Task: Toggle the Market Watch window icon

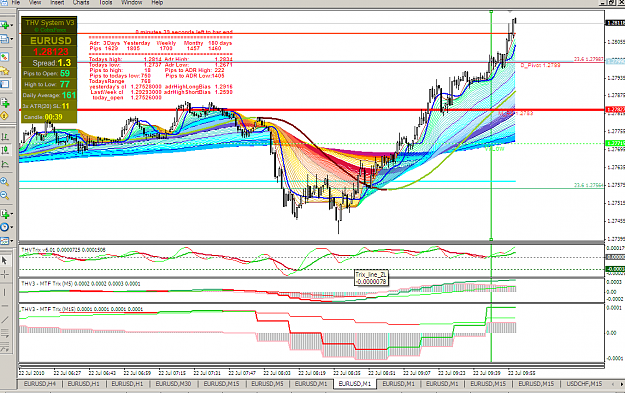Action: [x=4, y=57]
